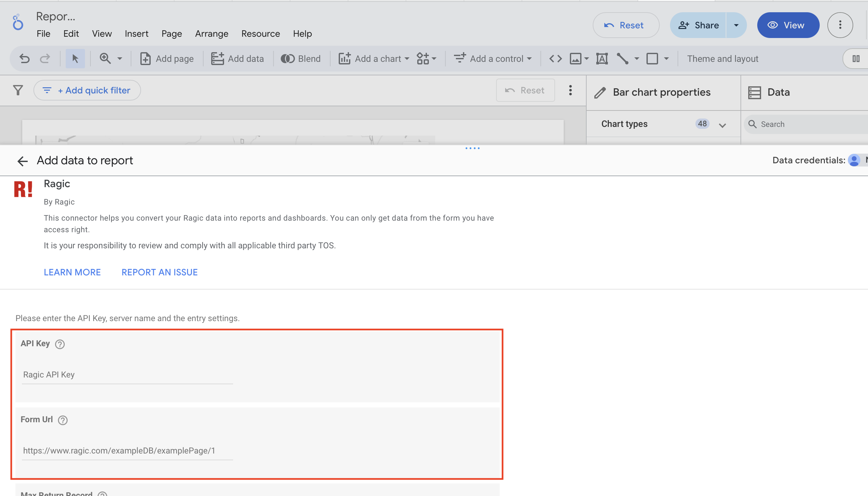Viewport: 868px width, 496px height.
Task: Open the line type dropdown arrow
Action: coord(637,59)
